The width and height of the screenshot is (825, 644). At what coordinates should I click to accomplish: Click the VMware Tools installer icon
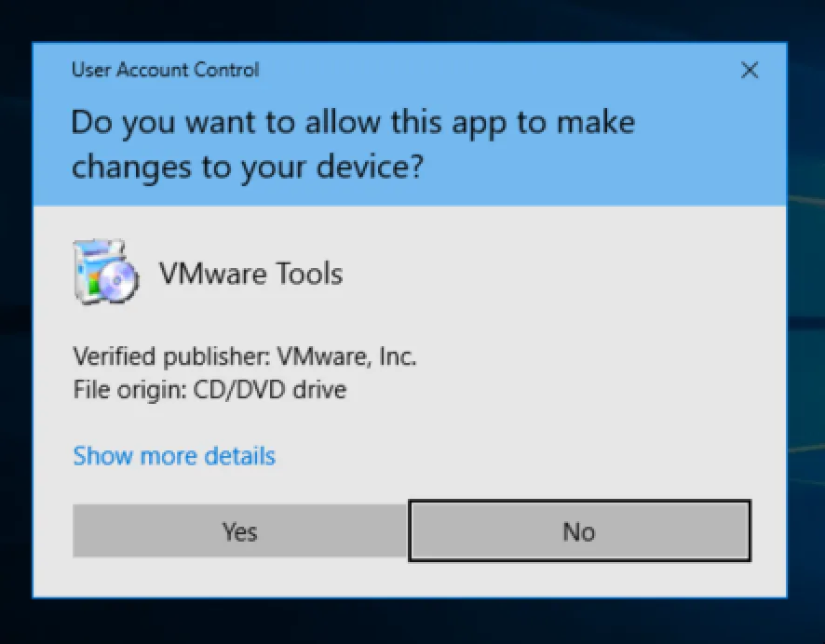pos(106,271)
